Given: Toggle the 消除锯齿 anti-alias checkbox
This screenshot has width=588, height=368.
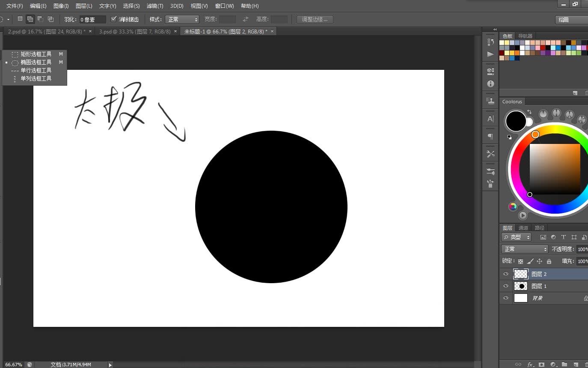Looking at the screenshot, I should (x=114, y=19).
